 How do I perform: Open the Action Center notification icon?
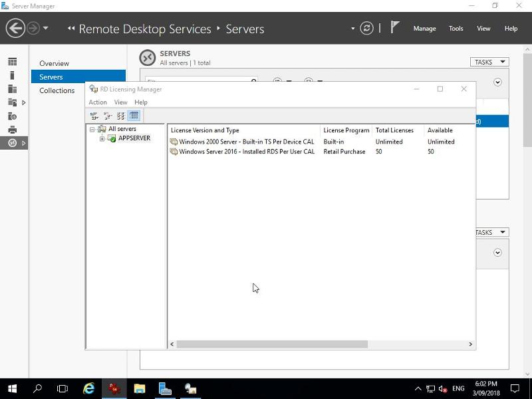click(x=515, y=389)
